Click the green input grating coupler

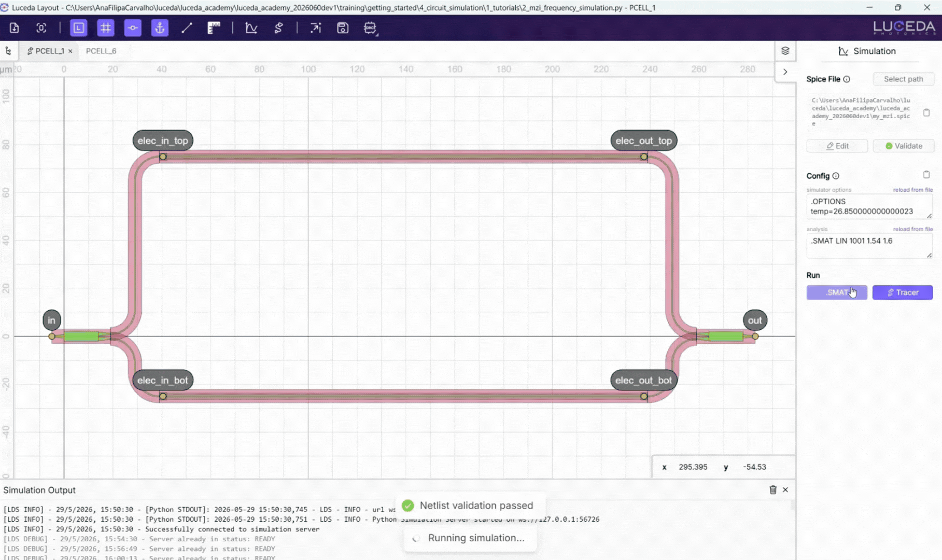tap(81, 337)
